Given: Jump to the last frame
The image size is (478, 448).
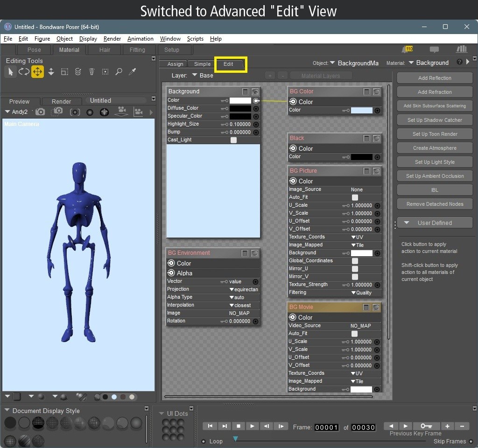Looking at the screenshot, I should [x=225, y=426].
